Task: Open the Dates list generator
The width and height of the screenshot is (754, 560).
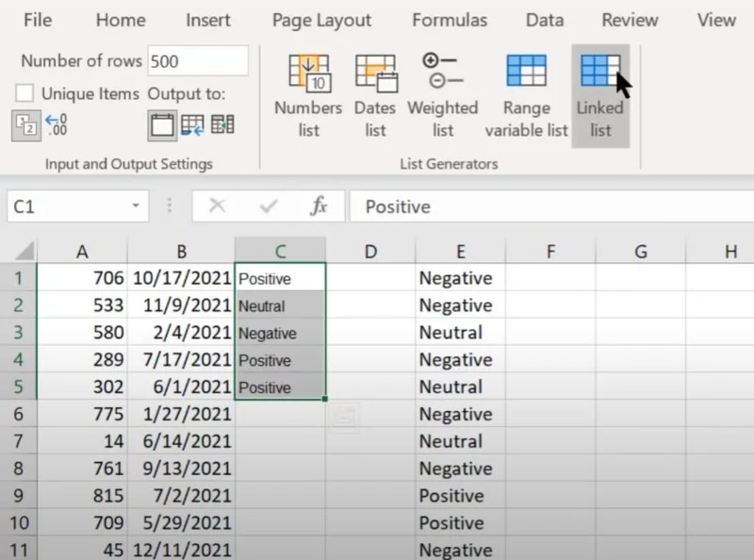Action: click(375, 96)
